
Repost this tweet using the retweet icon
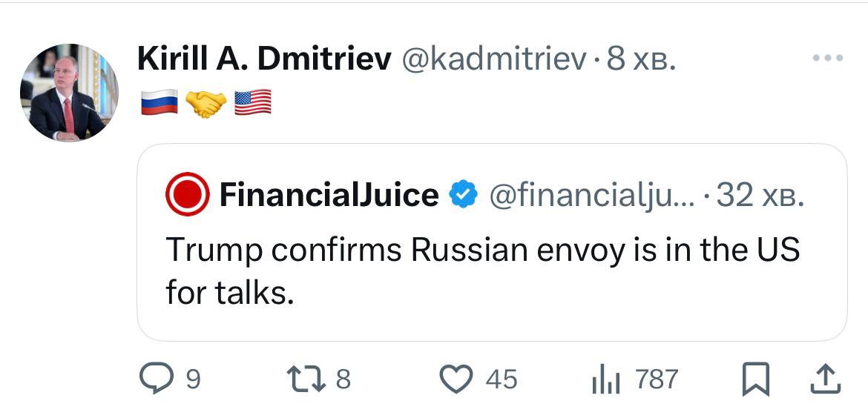307,379
